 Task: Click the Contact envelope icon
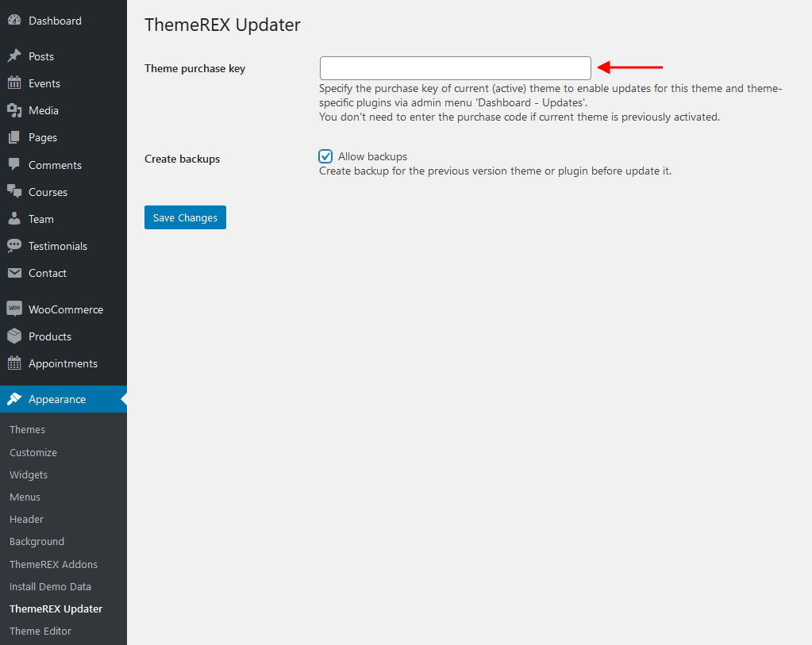click(x=14, y=273)
